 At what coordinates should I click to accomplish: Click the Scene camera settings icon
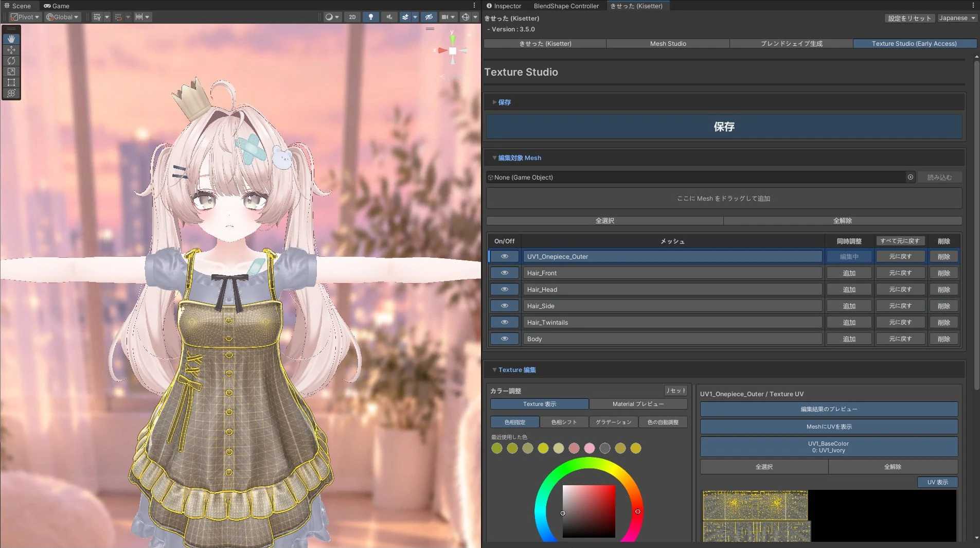445,17
